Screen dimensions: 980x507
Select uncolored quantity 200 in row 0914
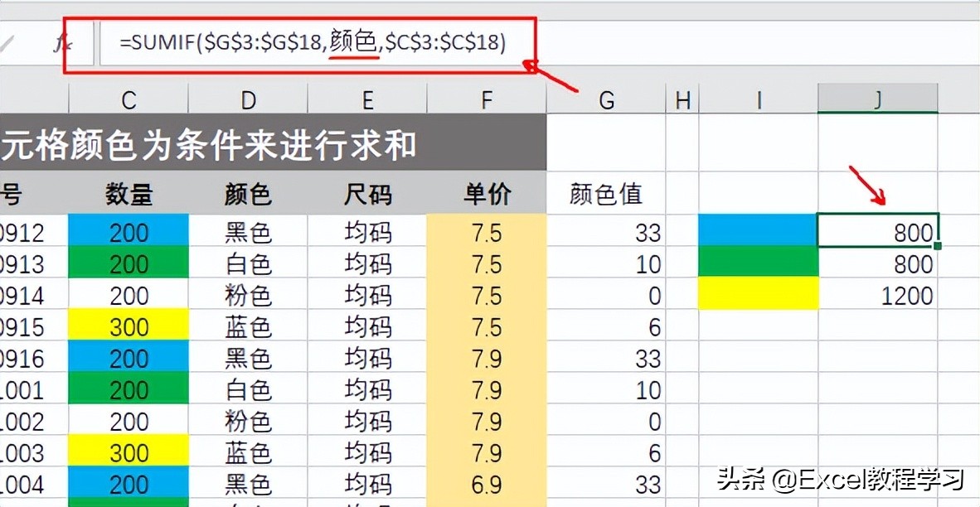pos(129,295)
